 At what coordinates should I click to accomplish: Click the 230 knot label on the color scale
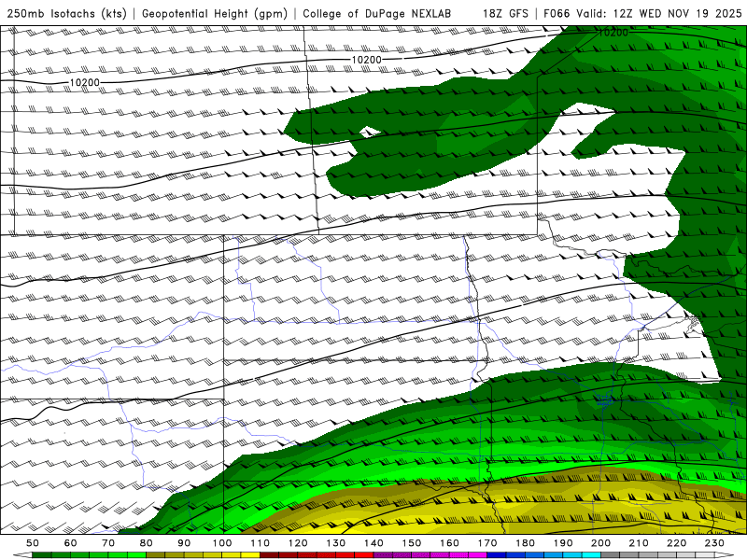714,543
